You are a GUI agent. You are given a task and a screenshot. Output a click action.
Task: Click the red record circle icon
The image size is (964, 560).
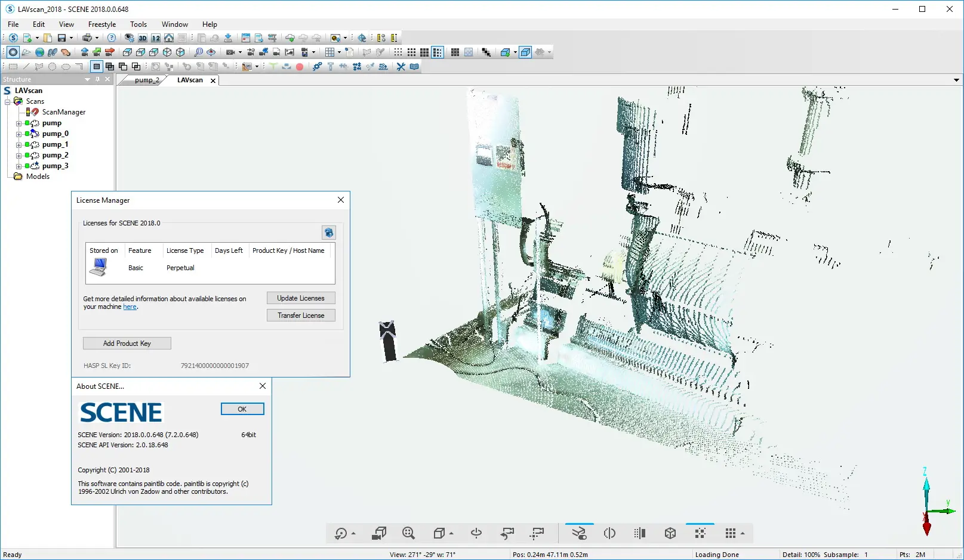click(x=300, y=67)
